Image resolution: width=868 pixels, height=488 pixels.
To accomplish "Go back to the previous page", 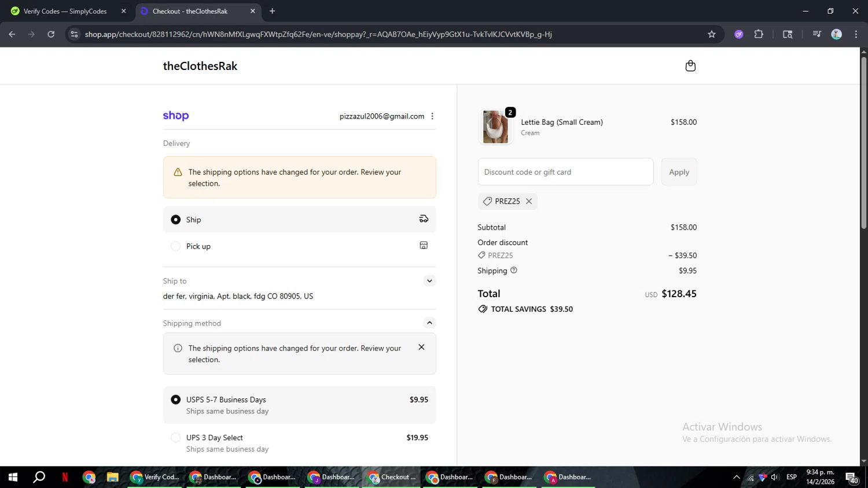I will coord(12,34).
